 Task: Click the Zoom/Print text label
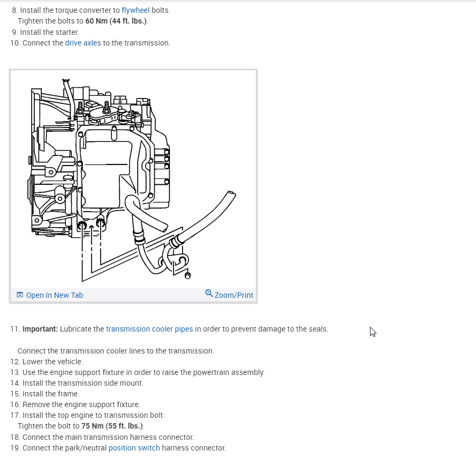234,295
